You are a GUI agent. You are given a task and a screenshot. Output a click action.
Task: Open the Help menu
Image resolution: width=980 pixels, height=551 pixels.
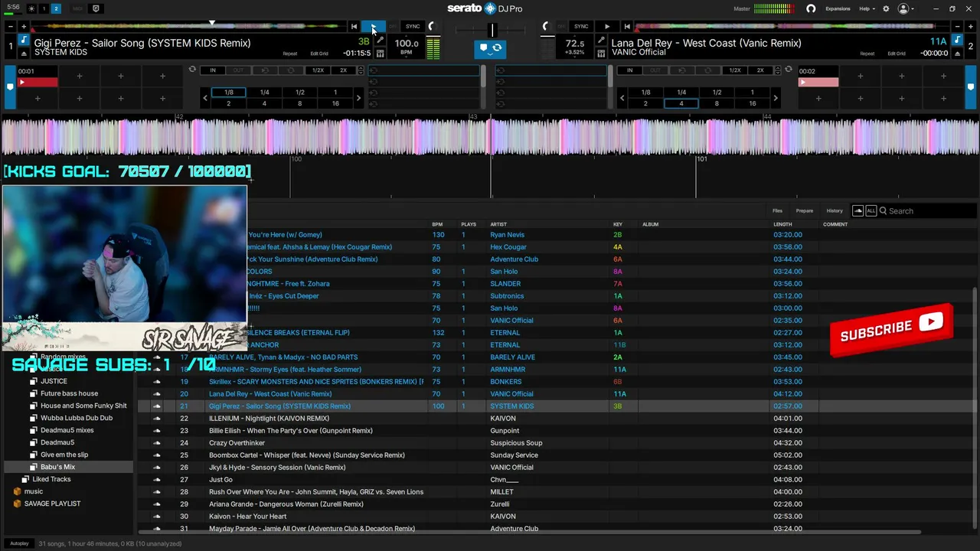(867, 8)
